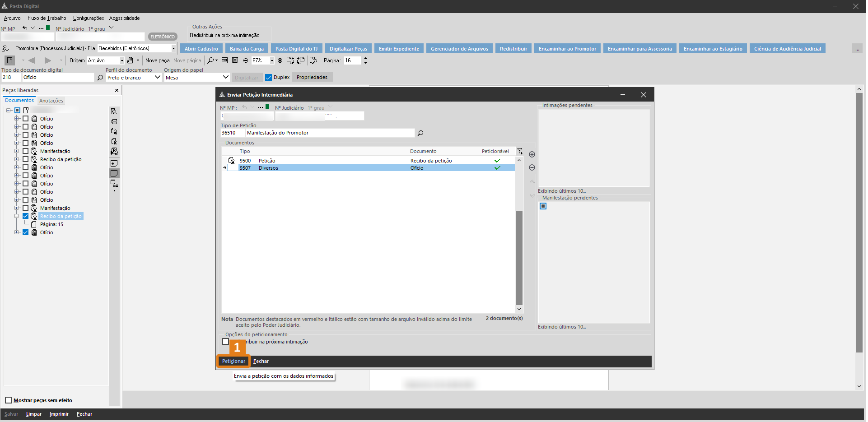
Task: Click the add note icon in side toolbar
Action: click(114, 163)
